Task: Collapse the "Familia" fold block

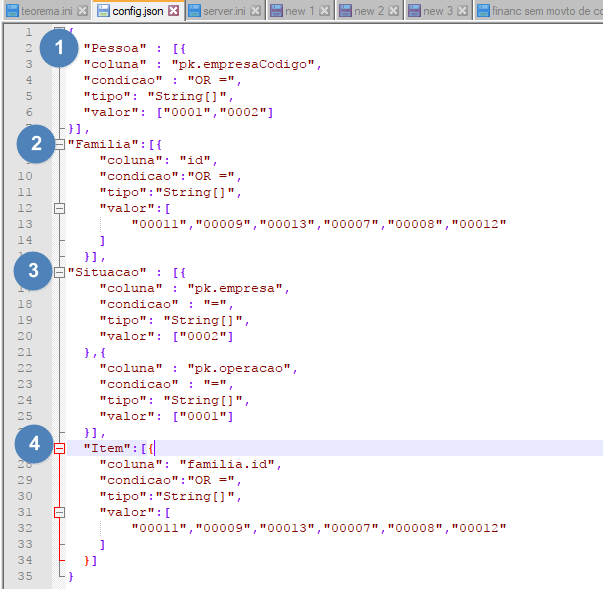Action: (x=59, y=144)
